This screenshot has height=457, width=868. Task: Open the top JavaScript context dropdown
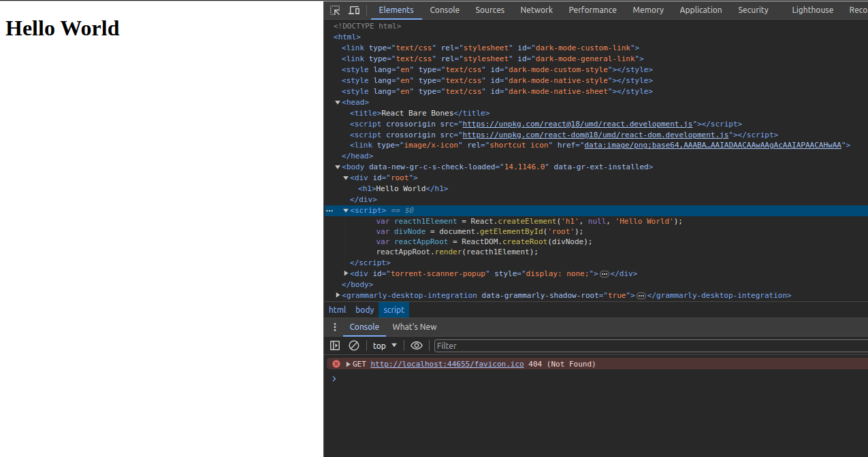pyautogui.click(x=385, y=345)
